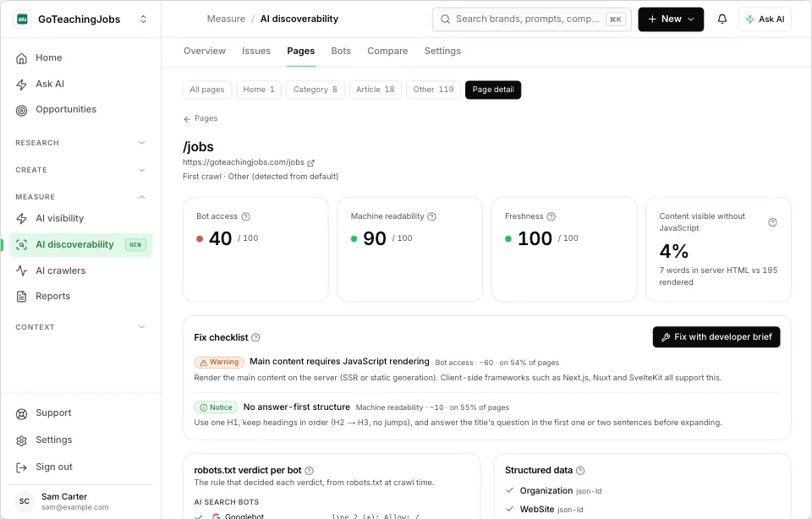Click the search magnifier icon
The image size is (812, 519).
point(445,19)
